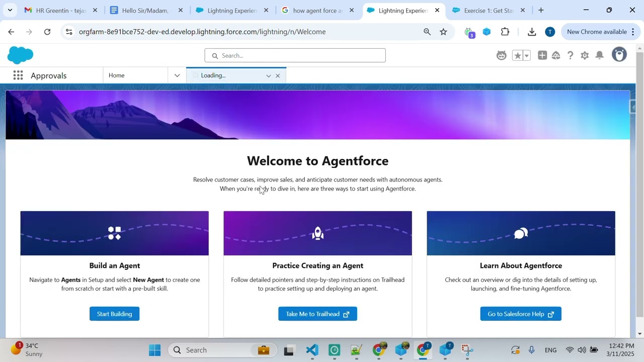Image resolution: width=644 pixels, height=362 pixels.
Task: Open the Trailhead guidance center icon
Action: coord(556,55)
